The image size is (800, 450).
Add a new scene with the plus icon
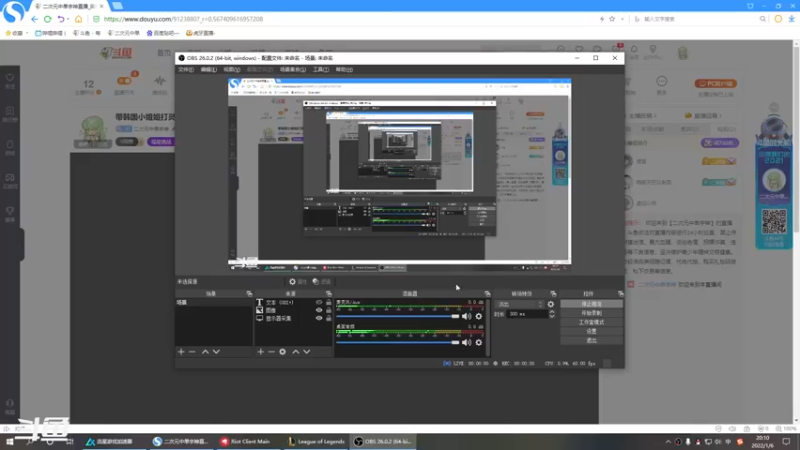(x=181, y=352)
